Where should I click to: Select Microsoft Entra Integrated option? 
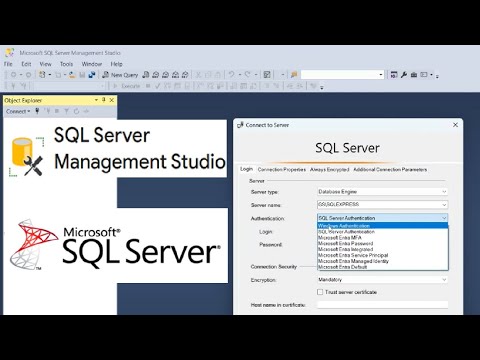[x=382, y=249]
